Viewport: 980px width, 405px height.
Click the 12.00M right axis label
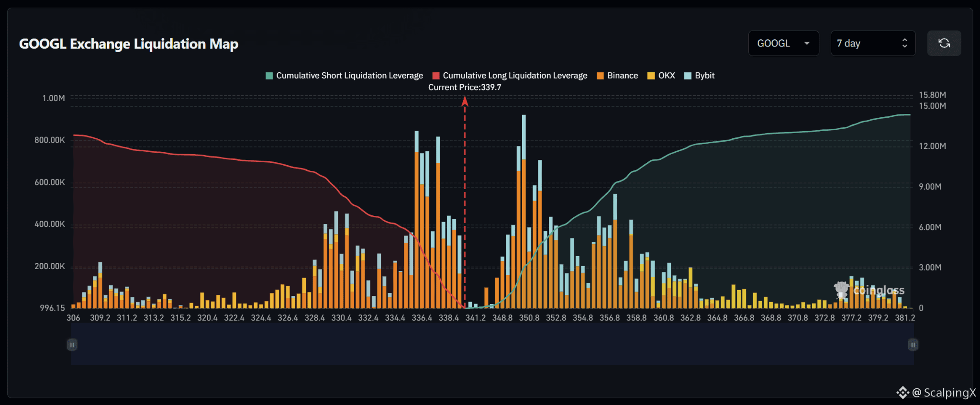coord(933,146)
